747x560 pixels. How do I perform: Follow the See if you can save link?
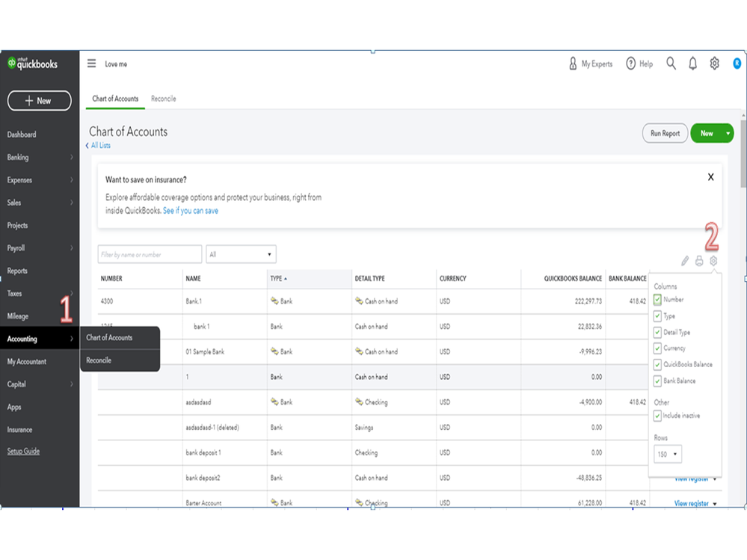pyautogui.click(x=191, y=211)
